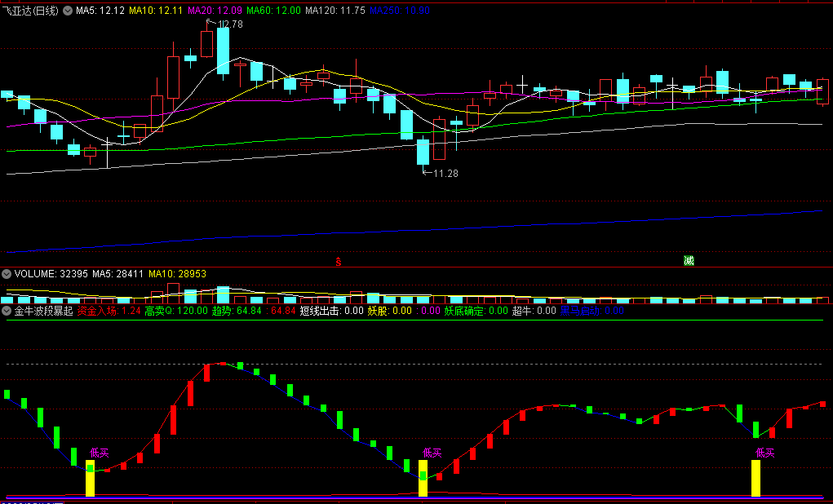The image size is (833, 504).
Task: Expand the VOLUME indicator dropdown arrow
Action: click(7, 274)
